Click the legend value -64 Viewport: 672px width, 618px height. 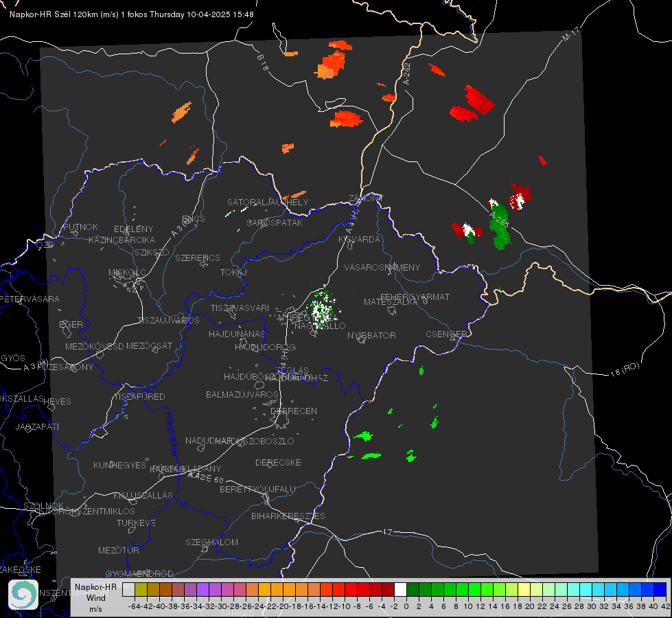[135, 606]
